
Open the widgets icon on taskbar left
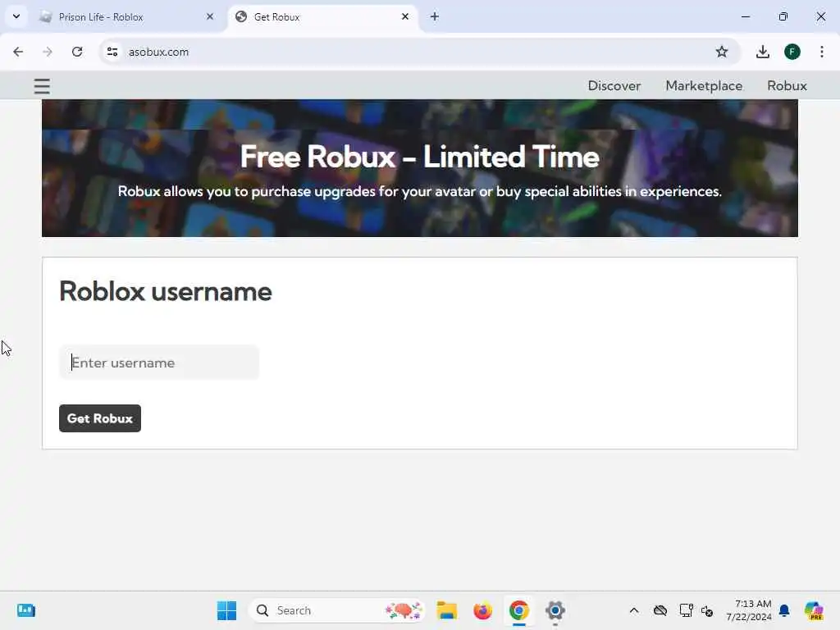pyautogui.click(x=25, y=610)
